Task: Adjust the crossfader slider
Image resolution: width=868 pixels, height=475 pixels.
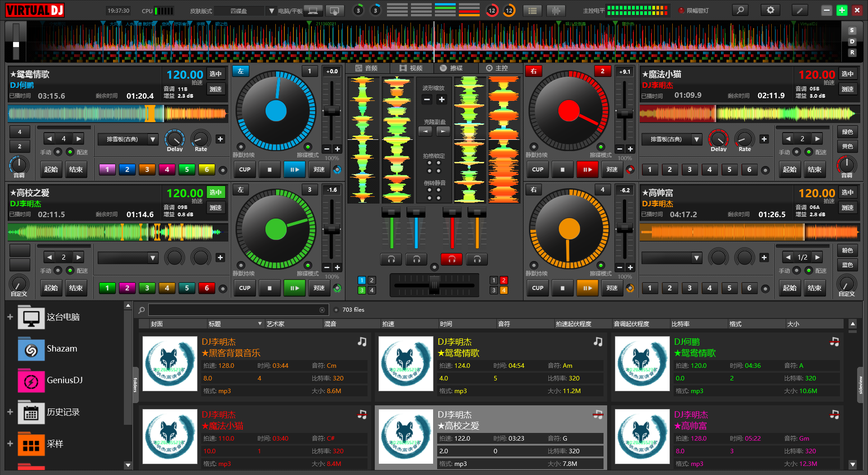Action: [434, 285]
